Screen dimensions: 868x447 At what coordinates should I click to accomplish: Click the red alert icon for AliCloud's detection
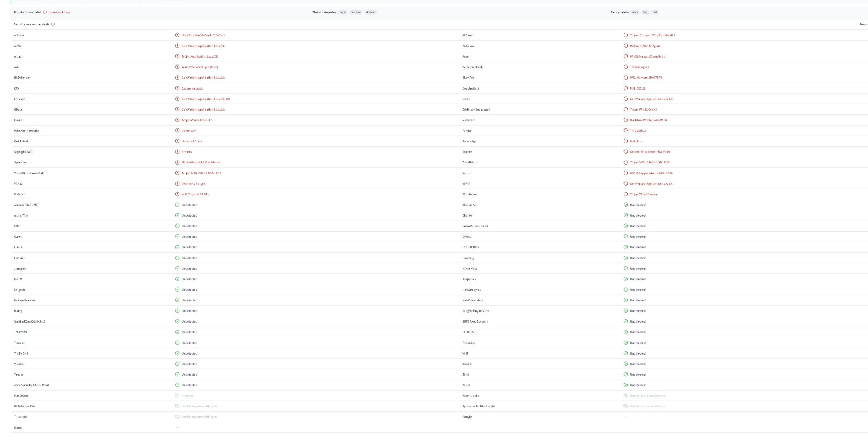point(626,35)
